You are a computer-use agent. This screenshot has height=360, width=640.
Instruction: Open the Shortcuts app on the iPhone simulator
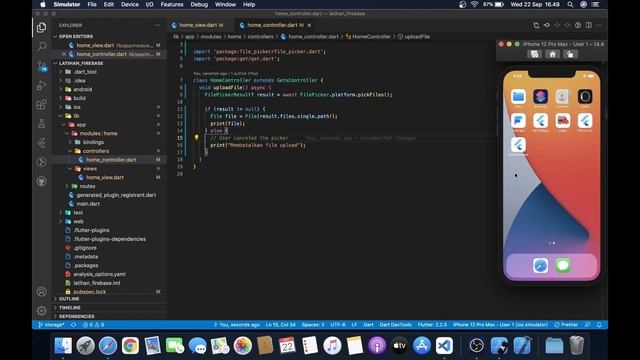point(540,97)
